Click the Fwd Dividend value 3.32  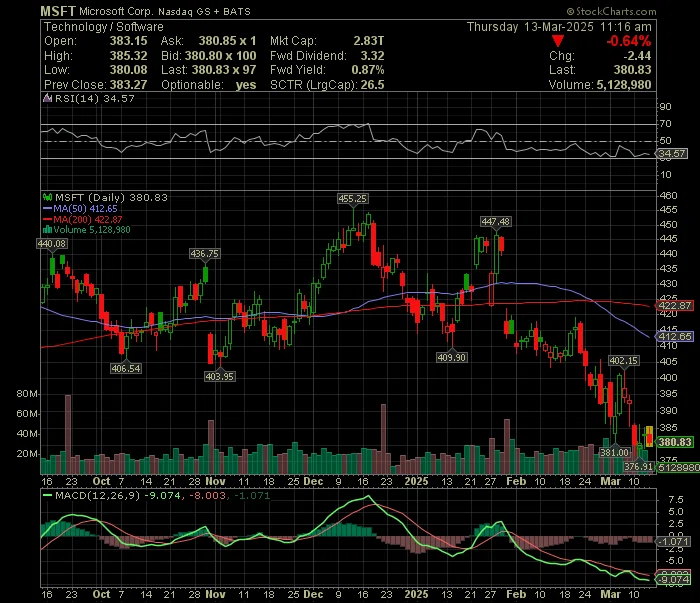[x=372, y=55]
